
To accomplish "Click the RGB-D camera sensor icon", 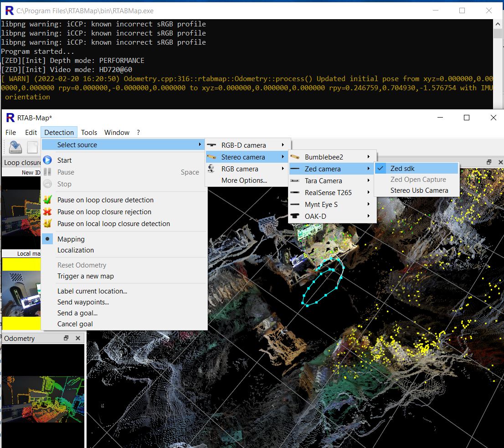I will (x=211, y=145).
